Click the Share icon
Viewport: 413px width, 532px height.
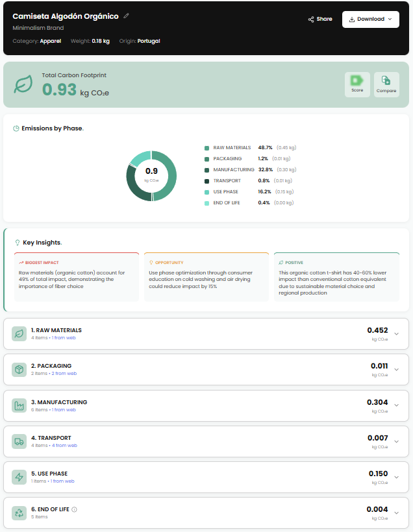pos(311,19)
